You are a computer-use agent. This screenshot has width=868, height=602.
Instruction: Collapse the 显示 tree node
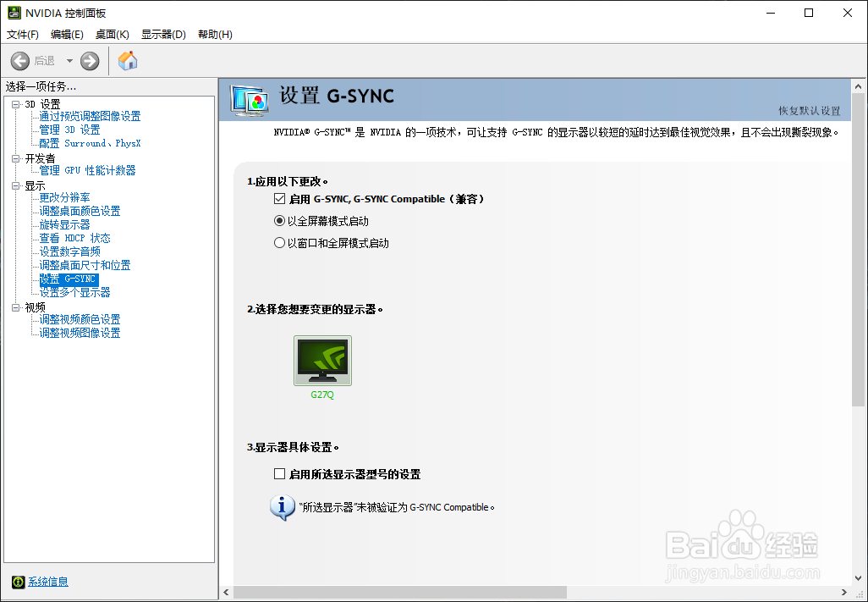[16, 185]
